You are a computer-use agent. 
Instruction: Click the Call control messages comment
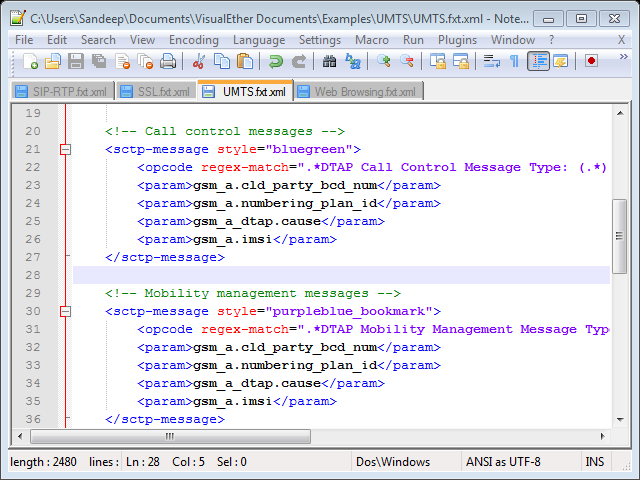tap(225, 131)
